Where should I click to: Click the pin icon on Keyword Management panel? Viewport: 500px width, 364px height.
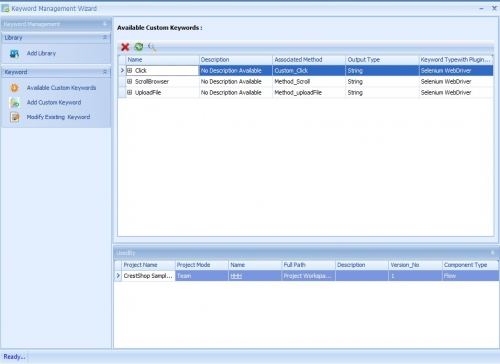click(105, 24)
